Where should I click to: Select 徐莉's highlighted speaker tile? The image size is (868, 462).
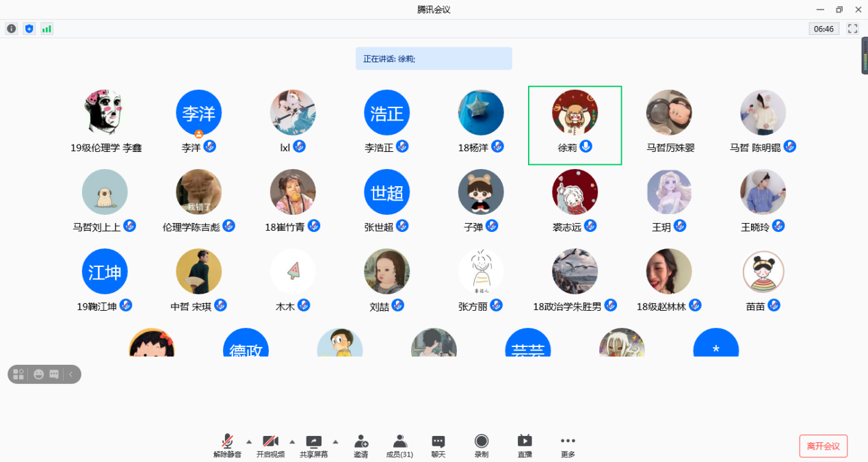(x=575, y=125)
